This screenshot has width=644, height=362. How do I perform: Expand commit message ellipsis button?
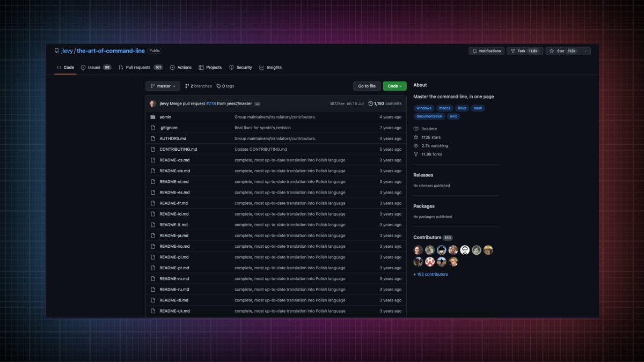pyautogui.click(x=257, y=104)
